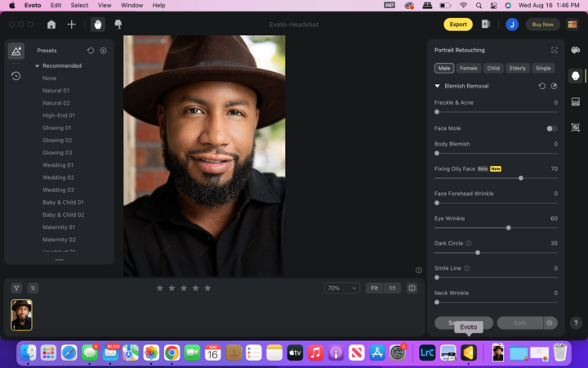Open the Image menu in the menu bar

(80, 5)
